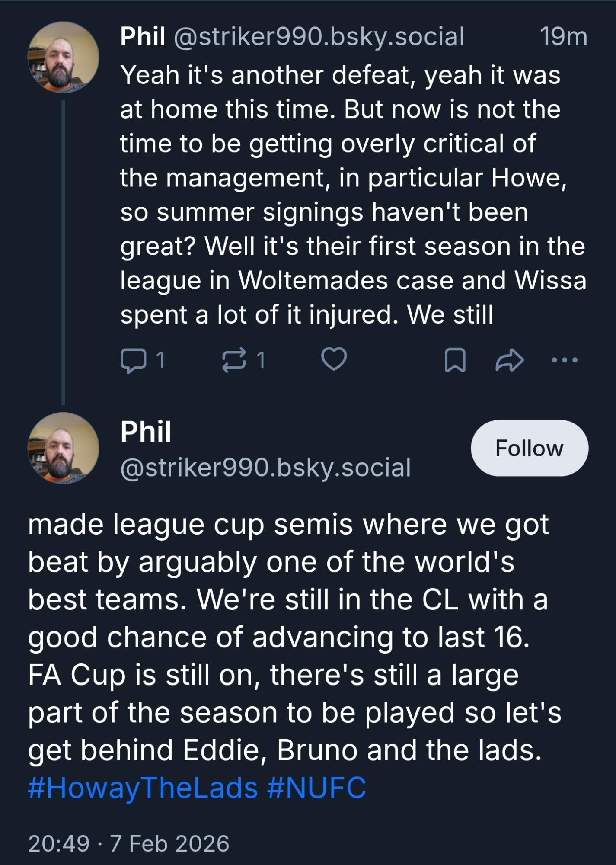Image resolution: width=616 pixels, height=865 pixels.
Task: Click Phil's avatar on the parent post
Action: (x=64, y=58)
